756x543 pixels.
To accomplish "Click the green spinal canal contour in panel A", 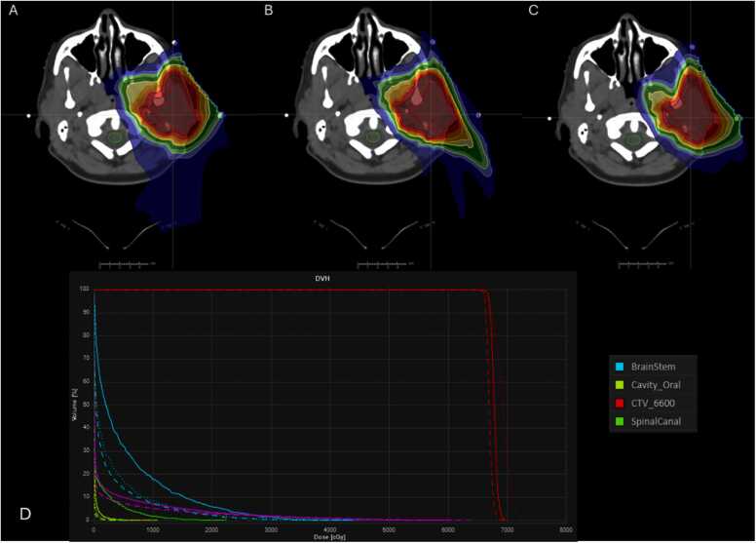I will [116, 139].
